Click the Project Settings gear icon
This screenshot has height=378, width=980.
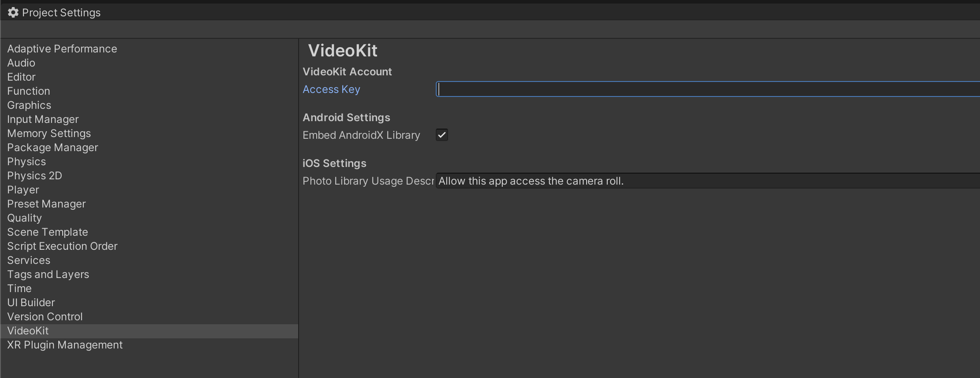pos(13,13)
